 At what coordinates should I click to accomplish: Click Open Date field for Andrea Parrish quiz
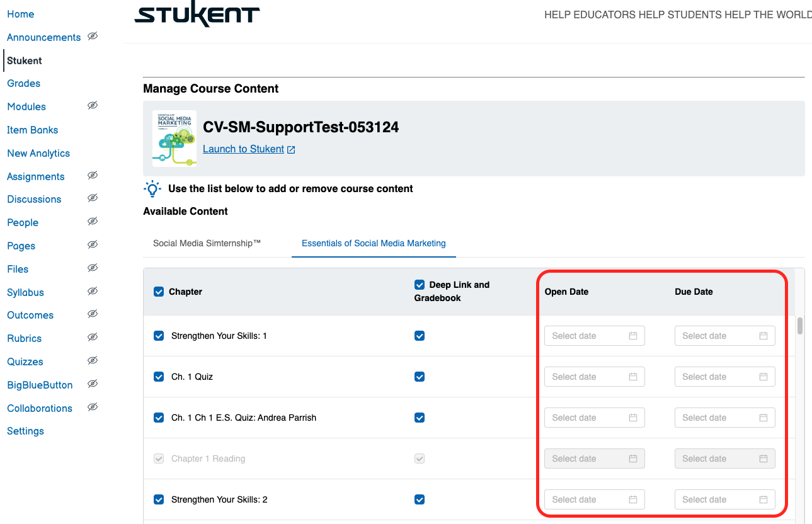tap(595, 418)
